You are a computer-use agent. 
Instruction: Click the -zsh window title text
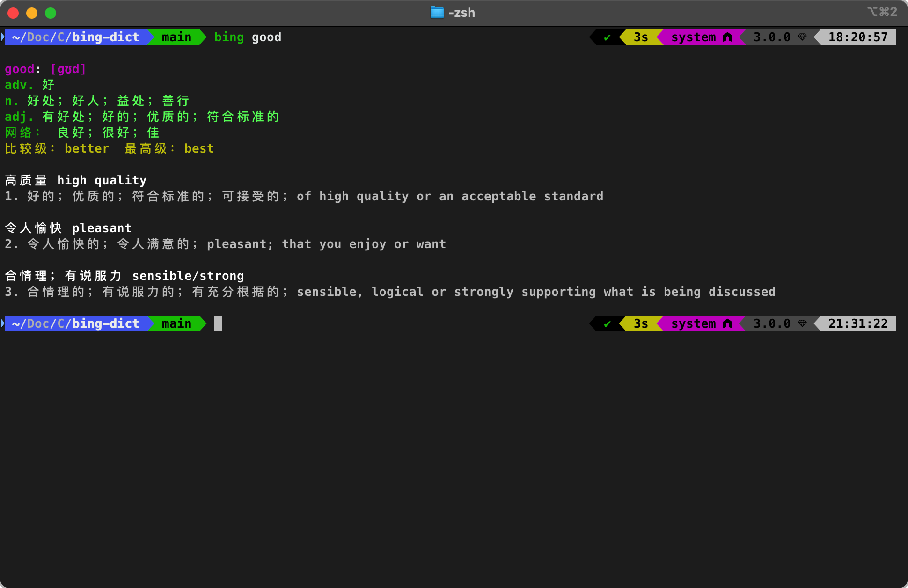pyautogui.click(x=461, y=13)
